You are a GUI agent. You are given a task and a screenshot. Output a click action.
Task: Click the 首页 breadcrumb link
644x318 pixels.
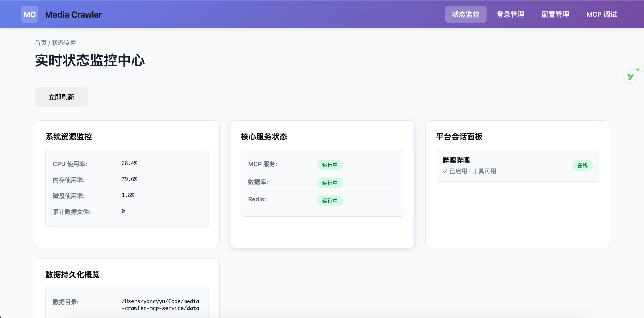click(40, 43)
